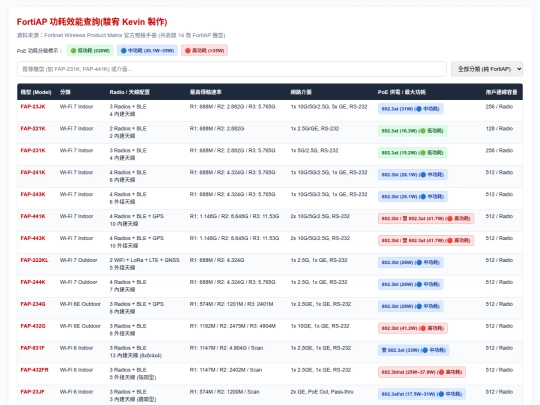Click the Radio / 天線配置 column header
This screenshot has width=540, height=405.
(x=129, y=92)
